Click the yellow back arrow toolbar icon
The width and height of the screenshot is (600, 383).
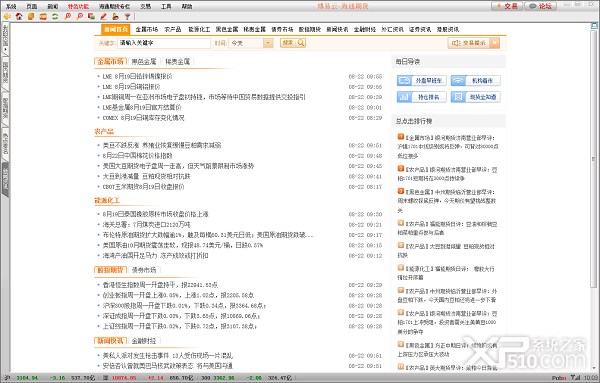(7, 16)
